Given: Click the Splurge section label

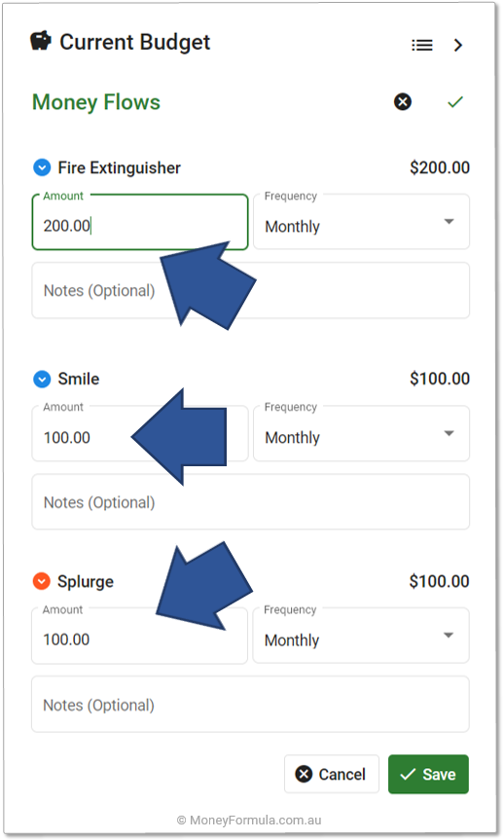Looking at the screenshot, I should click(86, 582).
